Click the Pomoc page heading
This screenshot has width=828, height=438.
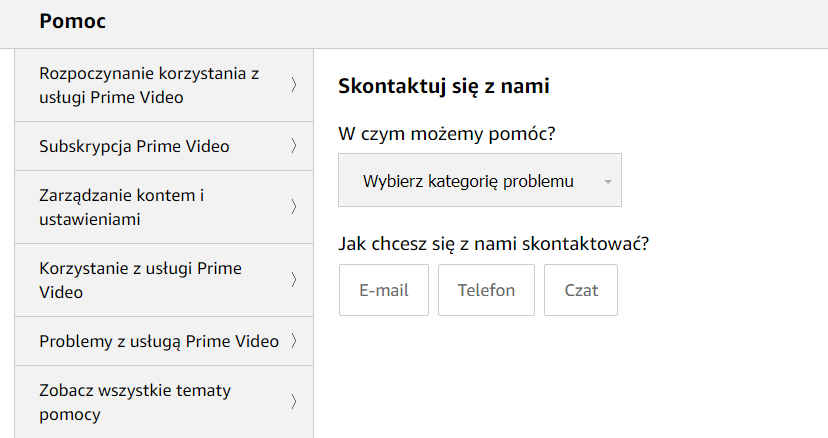coord(72,21)
